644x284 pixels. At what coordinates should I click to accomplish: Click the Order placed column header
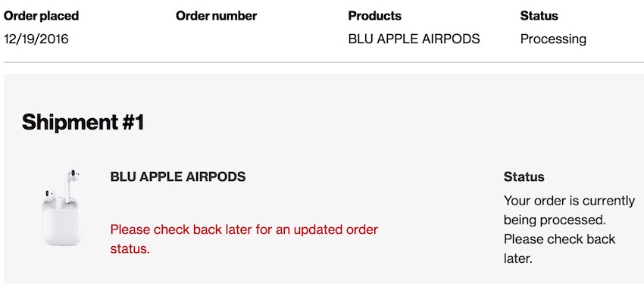(x=41, y=16)
